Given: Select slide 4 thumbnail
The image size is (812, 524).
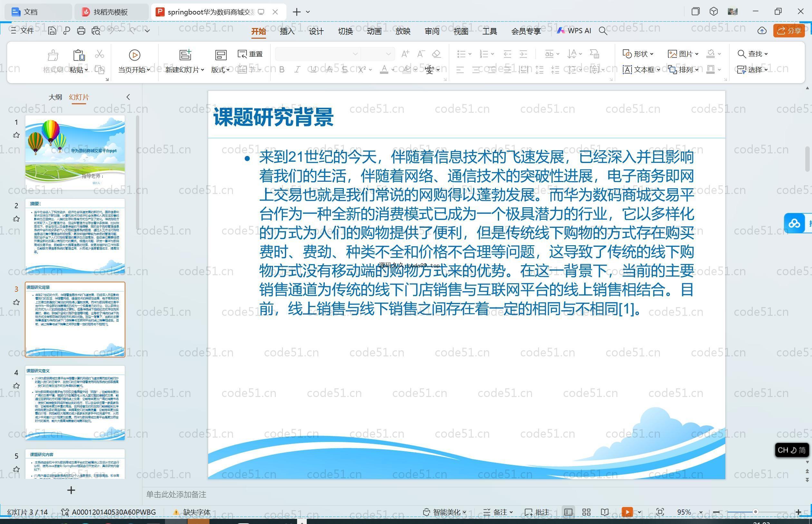Looking at the screenshot, I should pyautogui.click(x=75, y=403).
